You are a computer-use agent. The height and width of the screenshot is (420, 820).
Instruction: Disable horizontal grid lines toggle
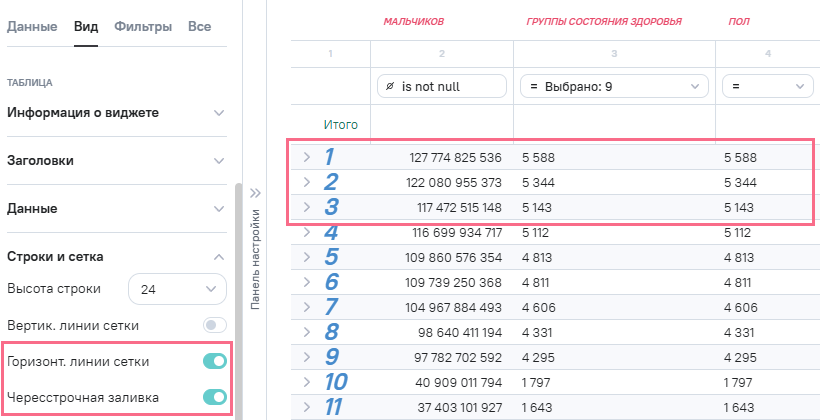(214, 361)
